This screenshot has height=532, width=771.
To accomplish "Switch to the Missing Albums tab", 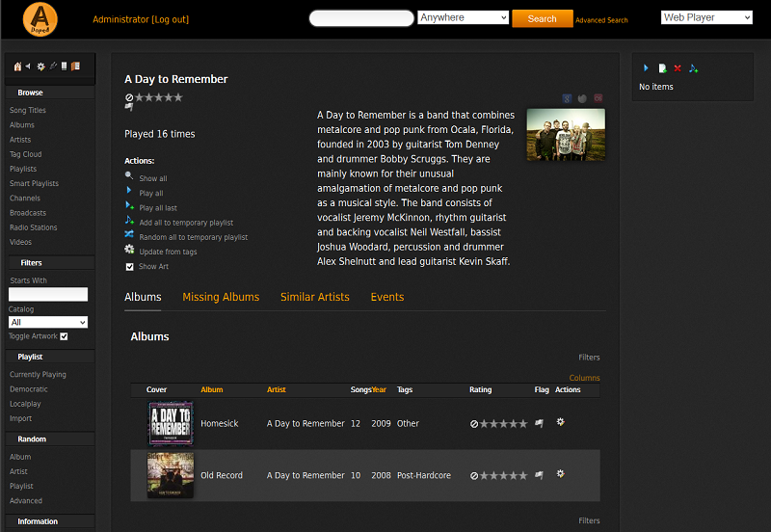I will coord(221,297).
